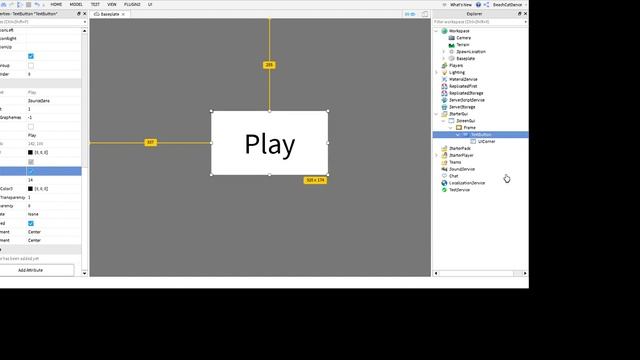The width and height of the screenshot is (640, 360).
Task: Open the TextStrokeColor3 black color swatch
Action: click(x=30, y=189)
